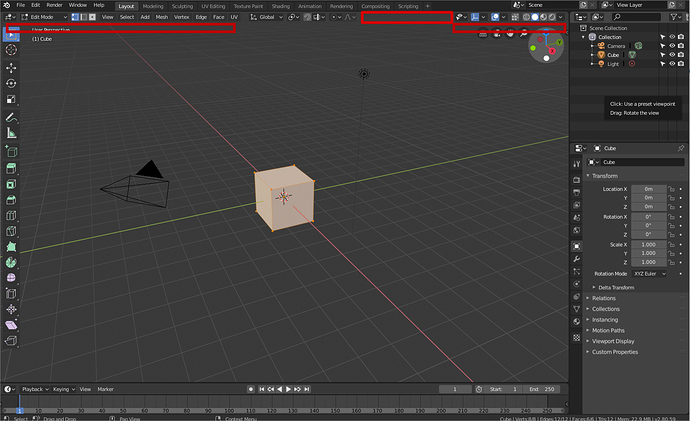Hide the Light in viewport
Image resolution: width=690 pixels, height=421 pixels.
pyautogui.click(x=672, y=63)
